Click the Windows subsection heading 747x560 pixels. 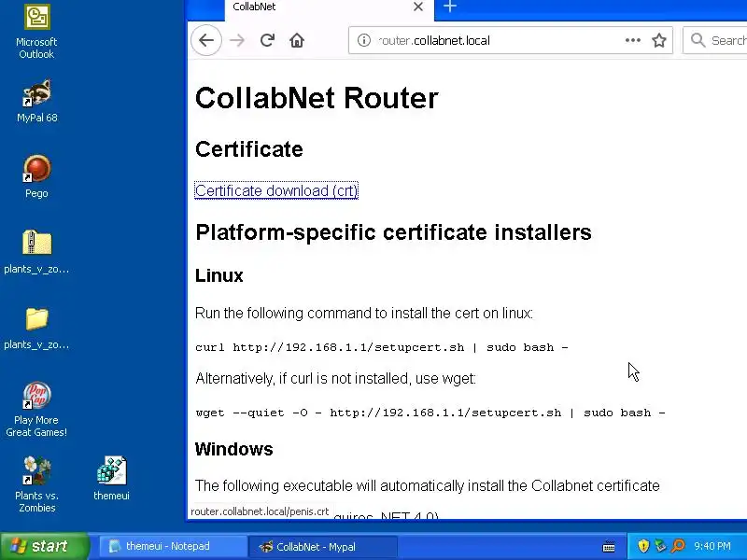pyautogui.click(x=234, y=449)
